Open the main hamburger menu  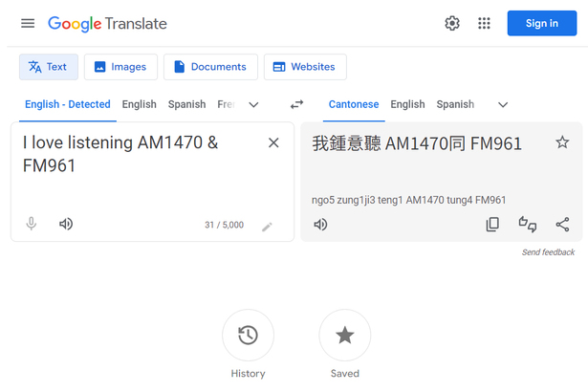coord(28,23)
